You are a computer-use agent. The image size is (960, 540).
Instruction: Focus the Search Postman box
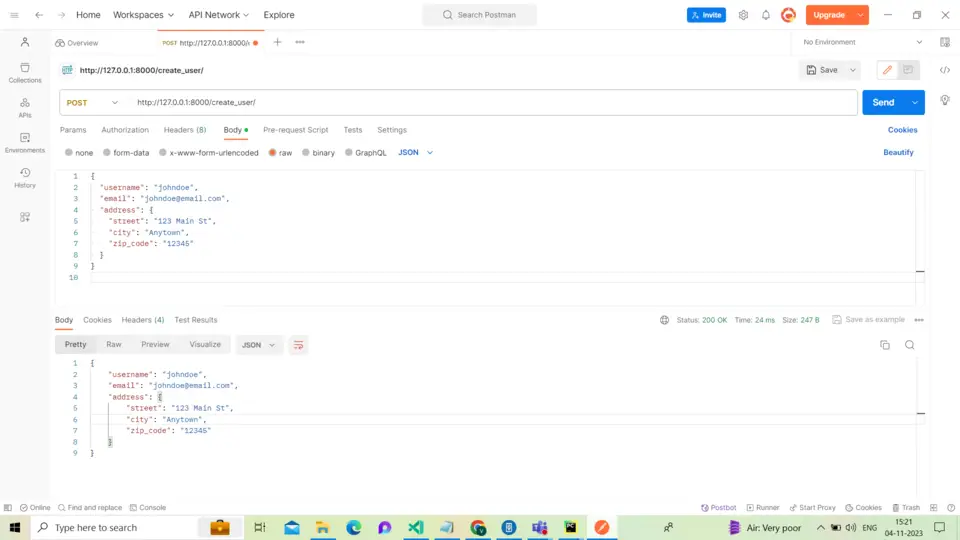479,15
